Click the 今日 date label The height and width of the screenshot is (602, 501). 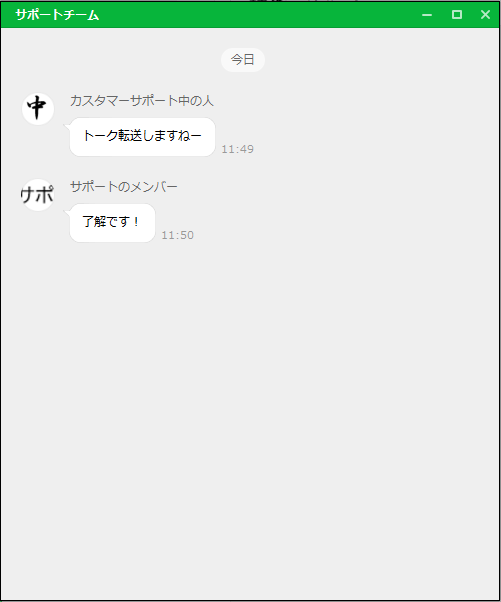(243, 60)
